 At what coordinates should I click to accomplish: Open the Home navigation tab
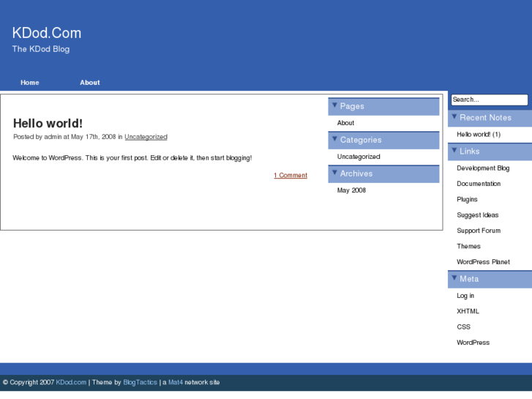pos(30,83)
